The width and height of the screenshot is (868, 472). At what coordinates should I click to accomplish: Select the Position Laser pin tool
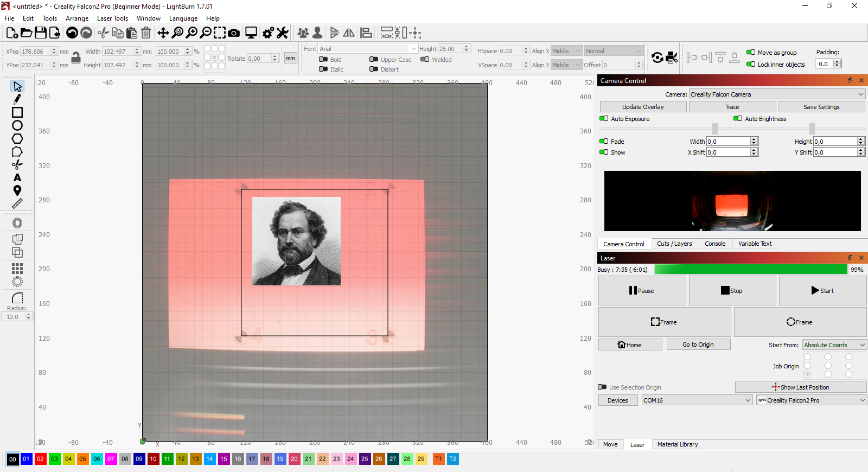pyautogui.click(x=17, y=190)
